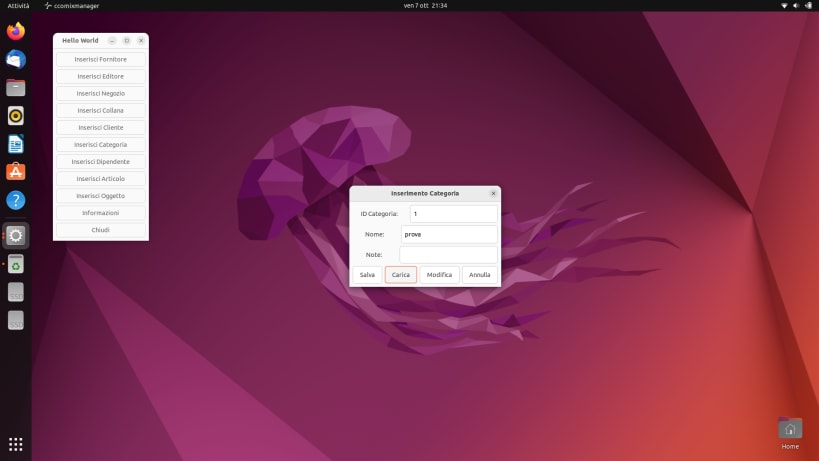The image size is (819, 461).
Task: Click the Chiudi button
Action: tap(101, 230)
